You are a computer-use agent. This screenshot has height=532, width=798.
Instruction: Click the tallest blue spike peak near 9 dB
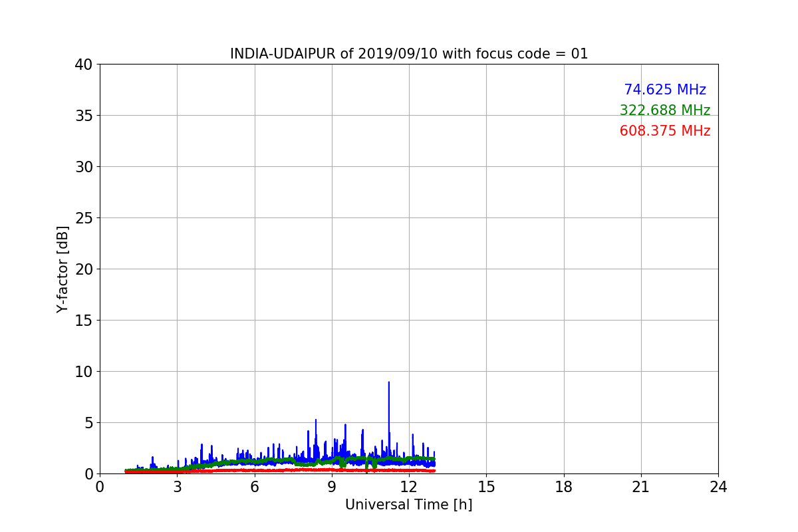tap(389, 382)
